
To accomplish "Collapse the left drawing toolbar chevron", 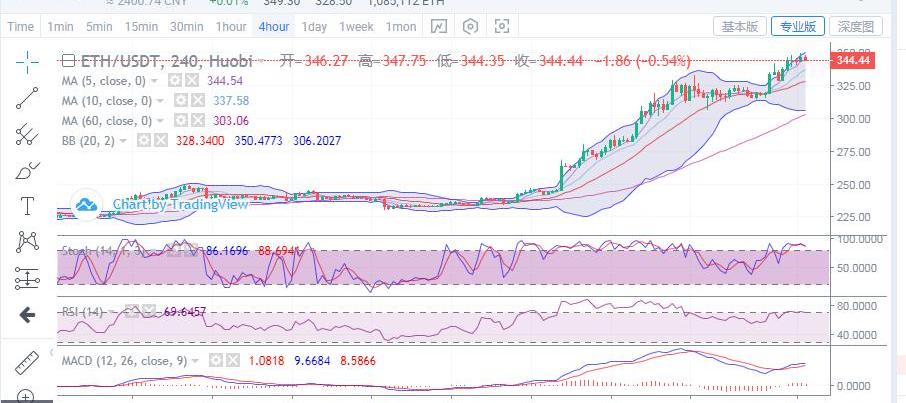I will click(x=51, y=352).
